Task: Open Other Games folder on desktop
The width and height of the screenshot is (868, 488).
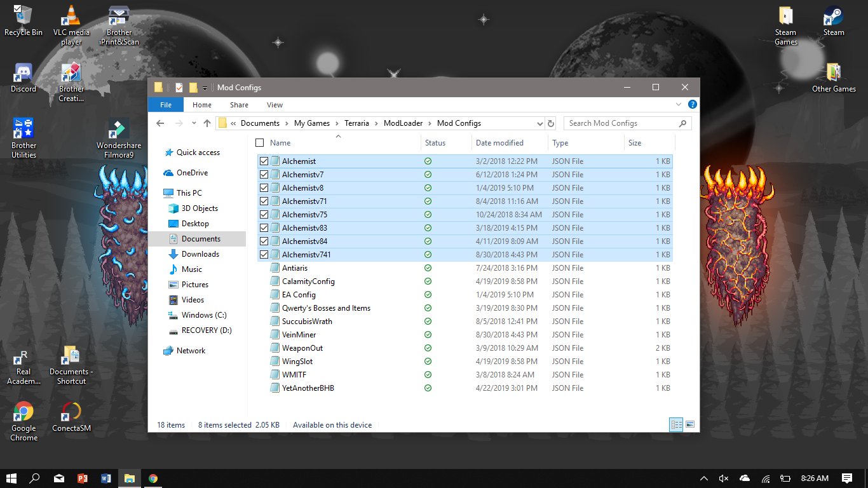Action: click(x=834, y=78)
